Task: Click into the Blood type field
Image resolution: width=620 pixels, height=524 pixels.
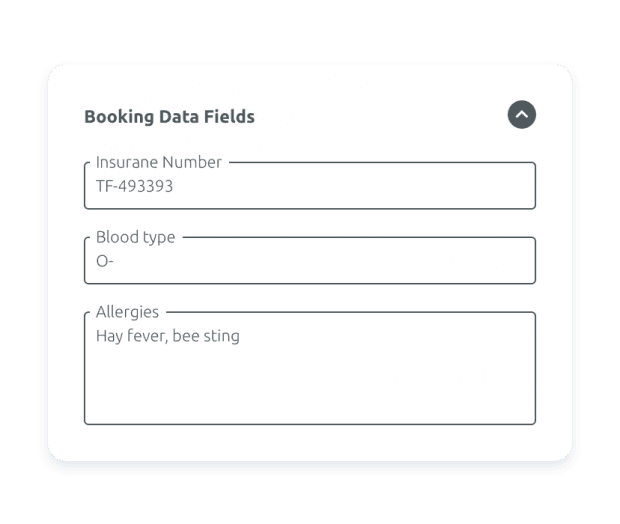Action: pos(309,261)
